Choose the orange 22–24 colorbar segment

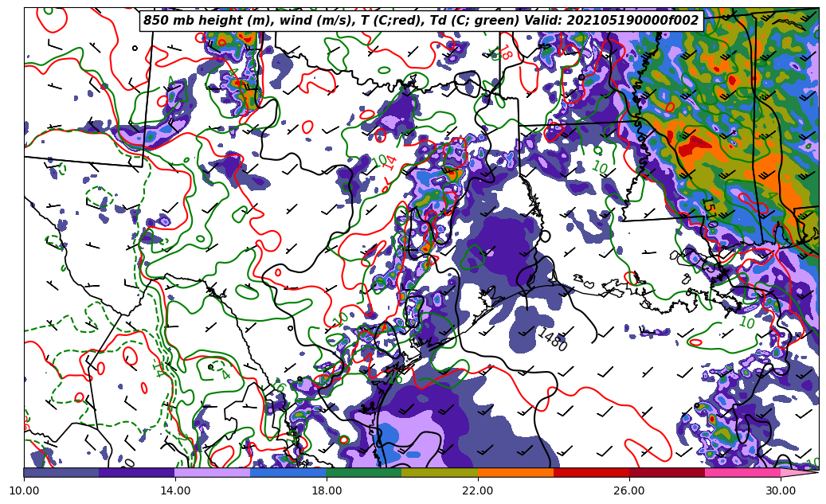click(x=515, y=472)
